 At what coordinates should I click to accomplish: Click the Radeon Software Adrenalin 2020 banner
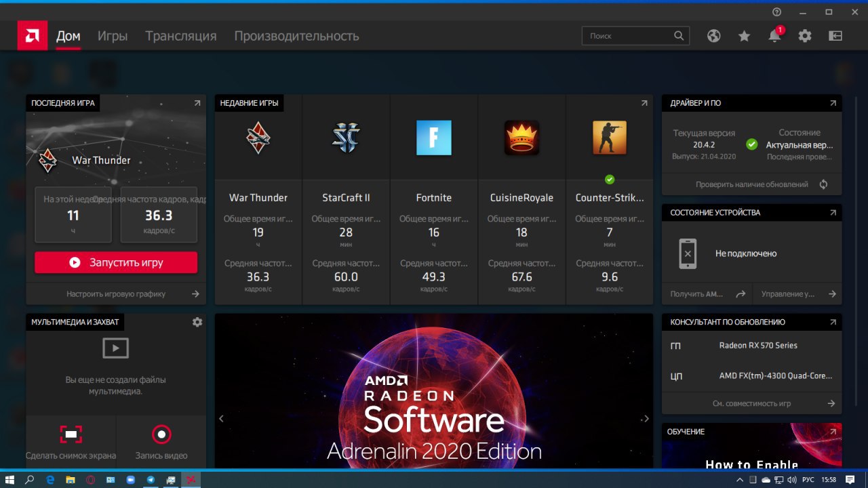pos(434,390)
